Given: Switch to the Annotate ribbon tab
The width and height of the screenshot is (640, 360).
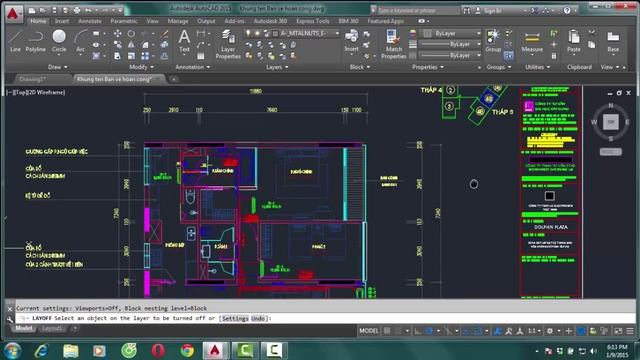Looking at the screenshot, I should pyautogui.click(x=90, y=21).
